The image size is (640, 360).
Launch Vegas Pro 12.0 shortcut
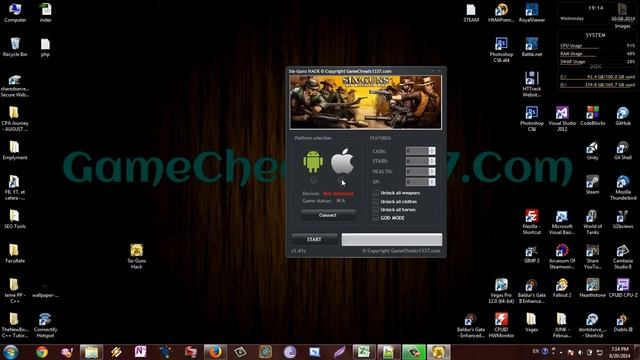[x=501, y=291]
